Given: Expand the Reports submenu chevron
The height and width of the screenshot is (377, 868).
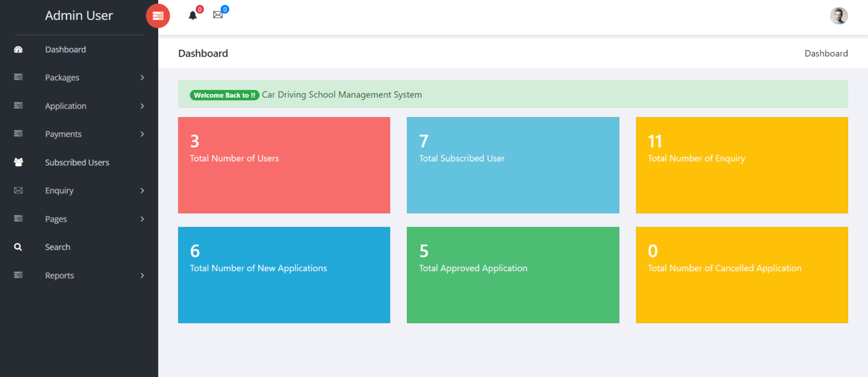Looking at the screenshot, I should click(x=142, y=276).
